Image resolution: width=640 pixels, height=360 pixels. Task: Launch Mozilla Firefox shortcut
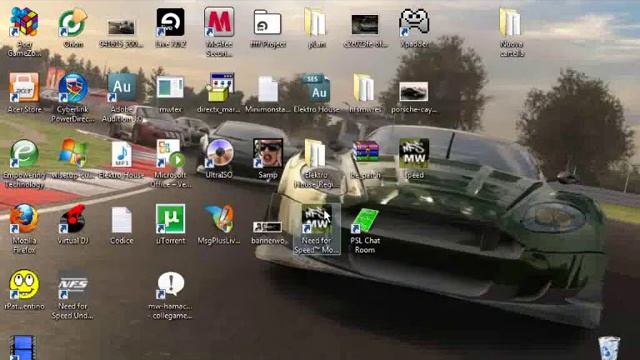click(24, 219)
